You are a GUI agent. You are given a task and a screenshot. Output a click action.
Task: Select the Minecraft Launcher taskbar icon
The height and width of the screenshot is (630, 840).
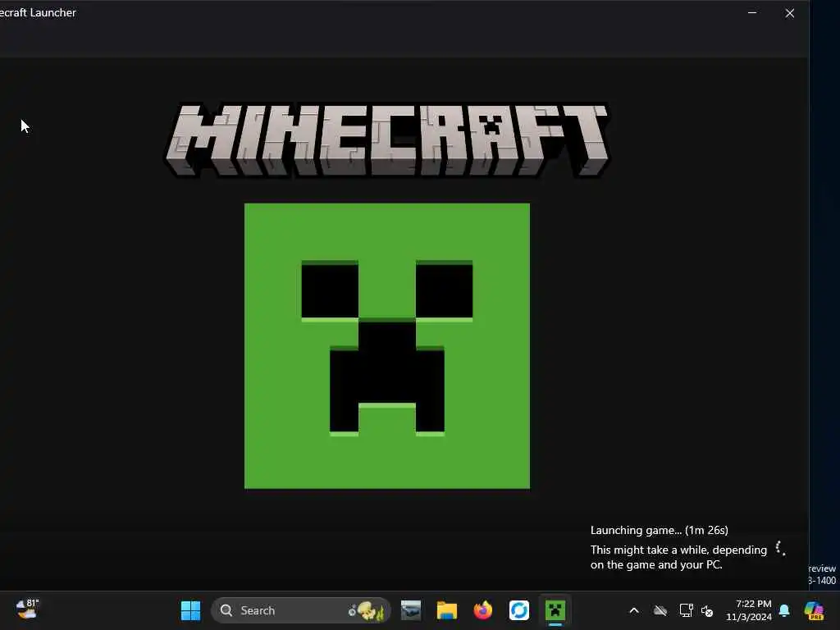pyautogui.click(x=555, y=610)
